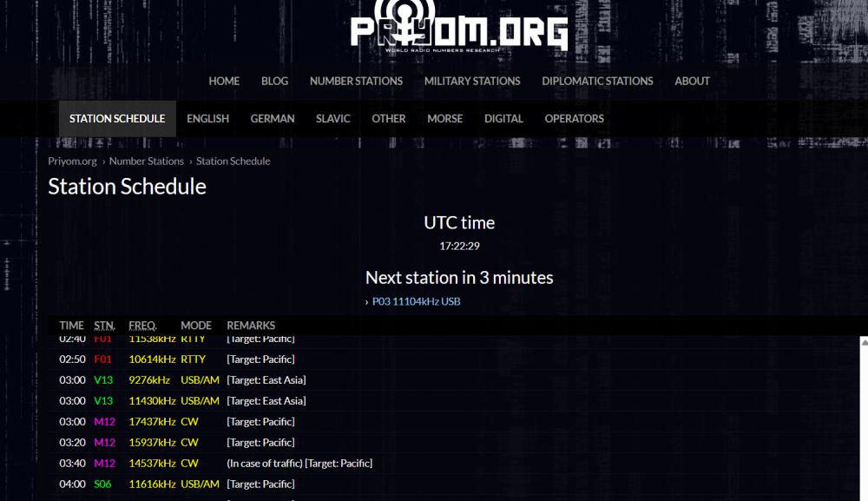
Task: Open the MORSE tab
Action: click(x=444, y=119)
